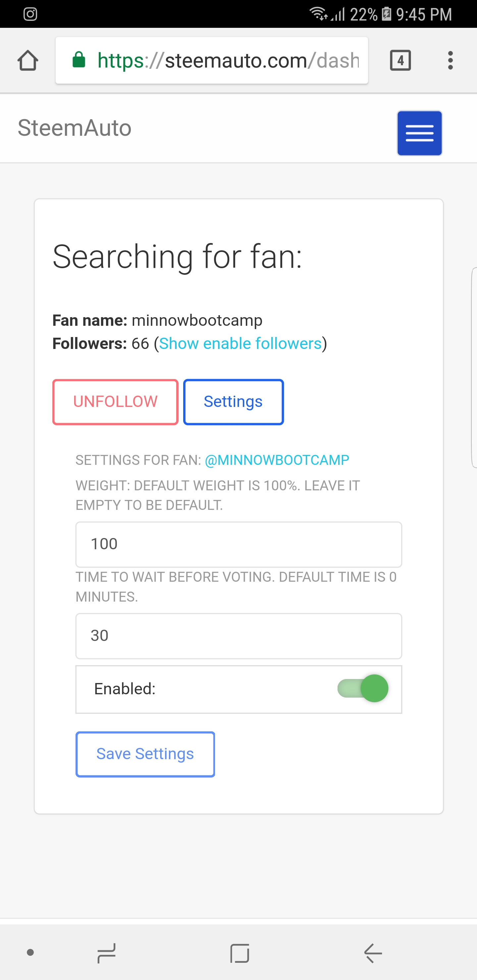Screen dimensions: 477x980
Task: Open the browser three-dot overflow menu
Action: (450, 61)
